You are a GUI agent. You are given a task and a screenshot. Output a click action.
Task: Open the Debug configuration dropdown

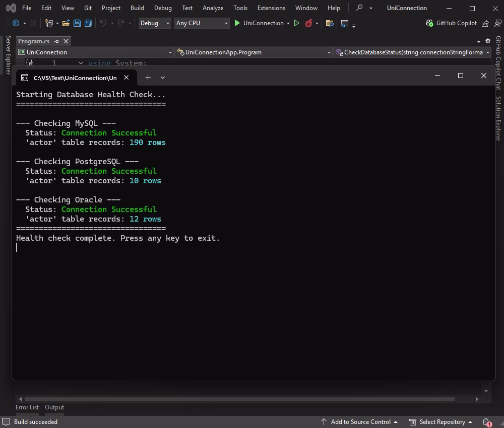pyautogui.click(x=155, y=23)
